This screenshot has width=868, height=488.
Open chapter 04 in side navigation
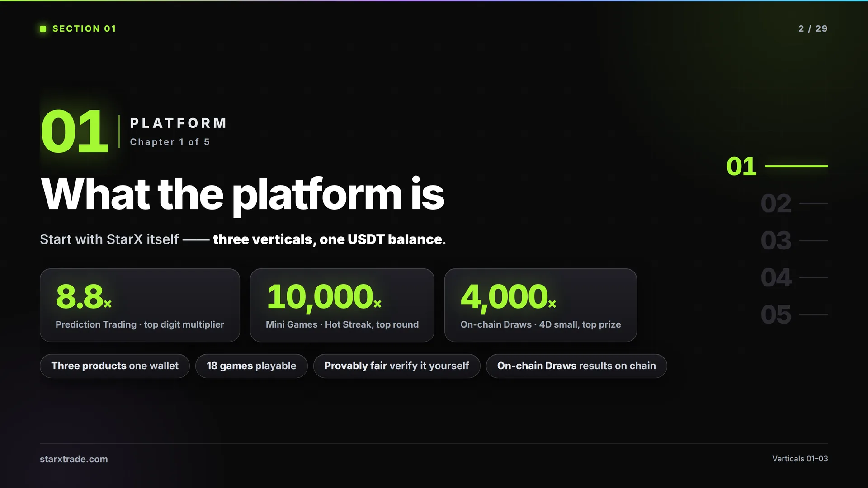[794, 277]
